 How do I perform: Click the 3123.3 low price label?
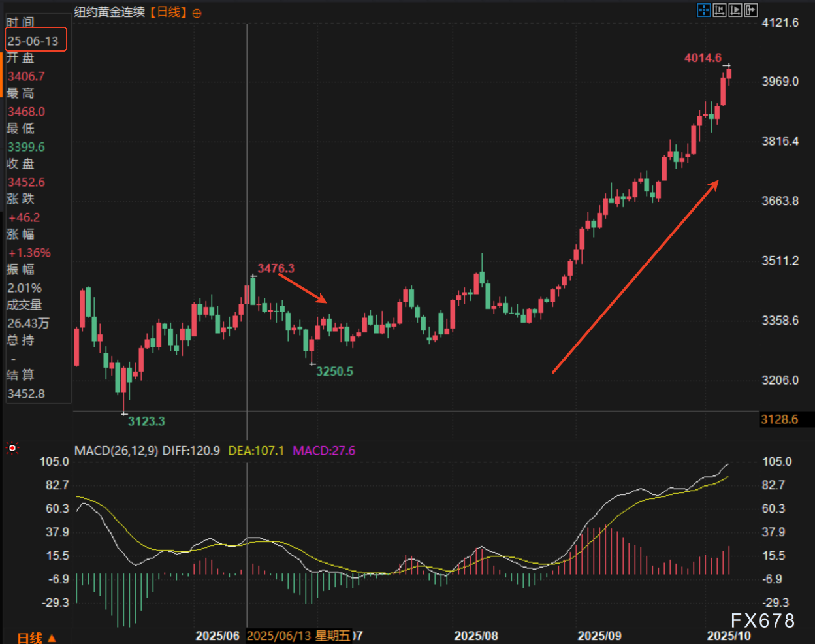tap(146, 421)
